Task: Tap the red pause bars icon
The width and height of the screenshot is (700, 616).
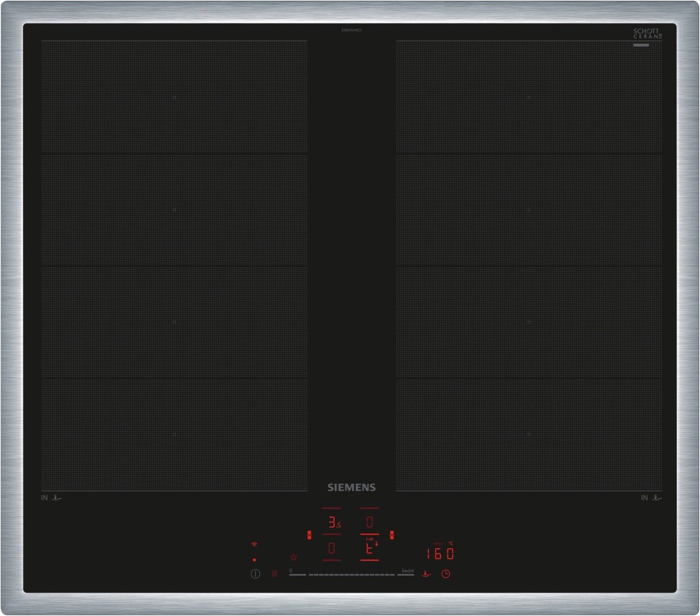Action: [x=274, y=574]
